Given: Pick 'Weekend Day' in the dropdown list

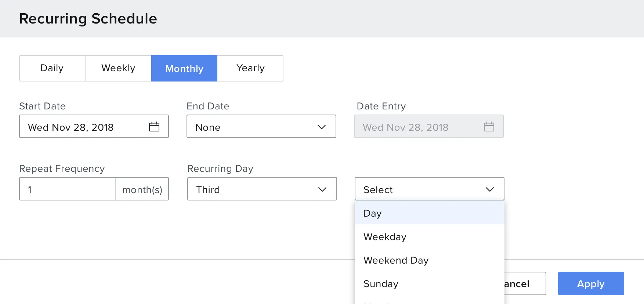Looking at the screenshot, I should (429, 260).
